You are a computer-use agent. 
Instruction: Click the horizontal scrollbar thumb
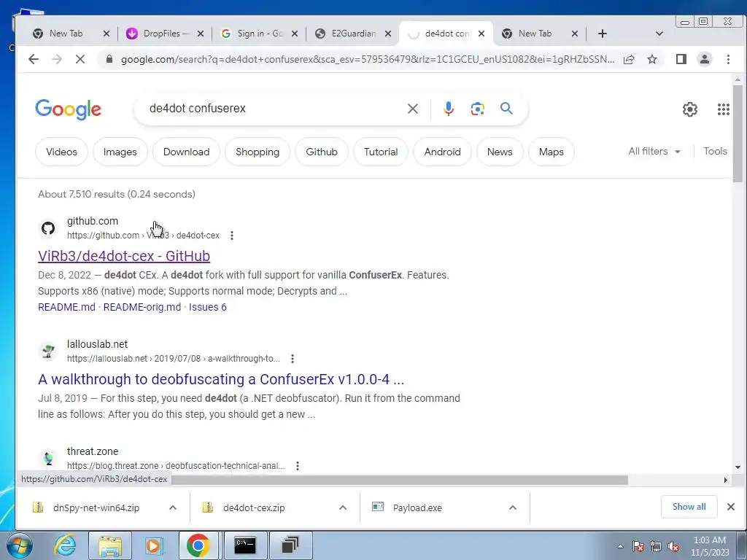399,480
